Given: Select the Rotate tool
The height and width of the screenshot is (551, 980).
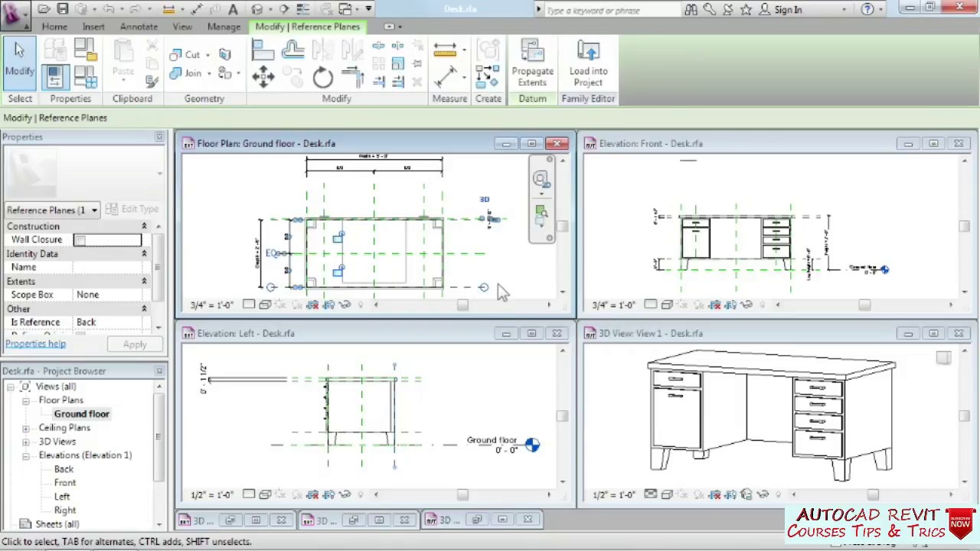Looking at the screenshot, I should tap(322, 77).
